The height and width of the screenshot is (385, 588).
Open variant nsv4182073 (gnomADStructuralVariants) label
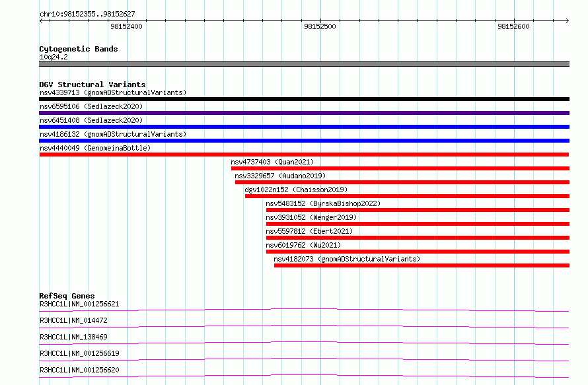tap(347, 259)
